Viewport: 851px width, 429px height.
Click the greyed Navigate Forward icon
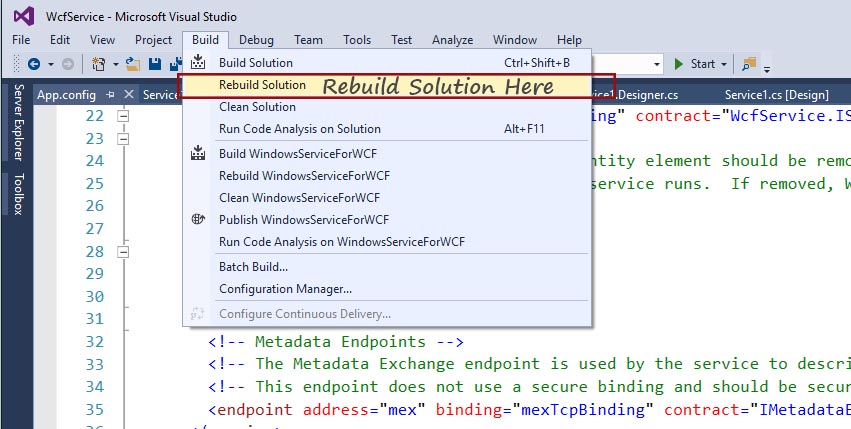click(68, 64)
